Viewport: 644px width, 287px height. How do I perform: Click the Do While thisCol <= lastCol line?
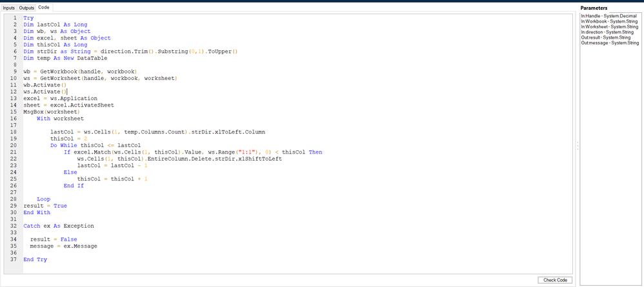click(96, 145)
